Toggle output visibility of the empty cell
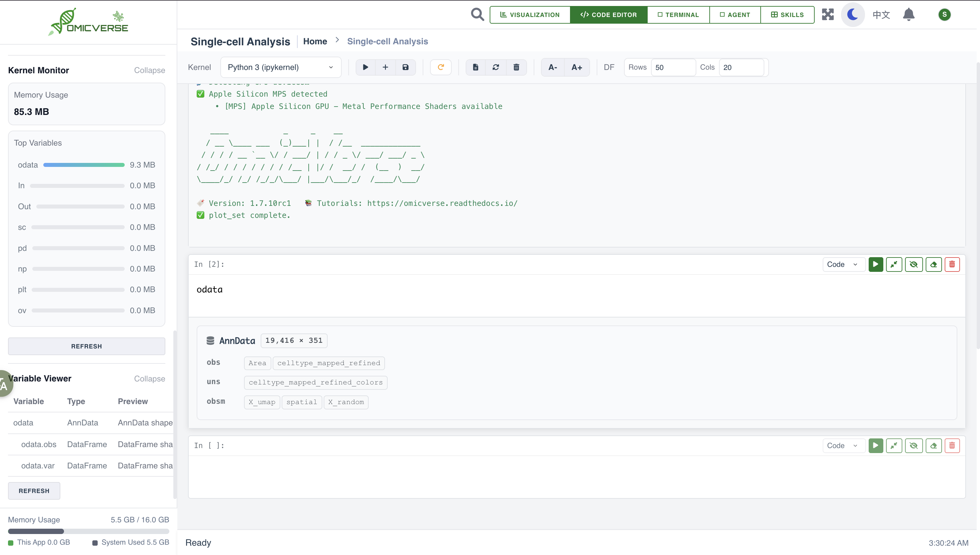This screenshot has width=980, height=555. pyautogui.click(x=913, y=445)
